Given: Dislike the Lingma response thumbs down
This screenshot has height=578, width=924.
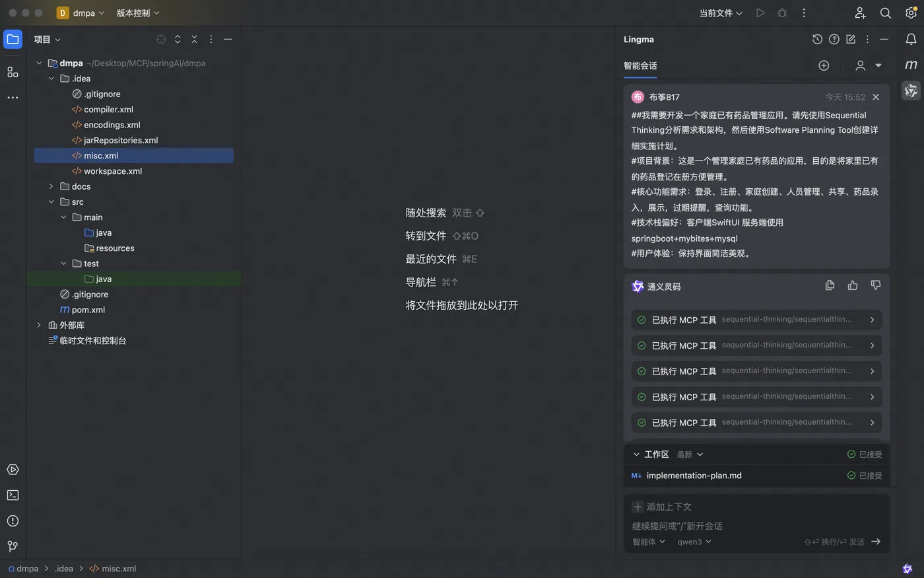Looking at the screenshot, I should 876,285.
